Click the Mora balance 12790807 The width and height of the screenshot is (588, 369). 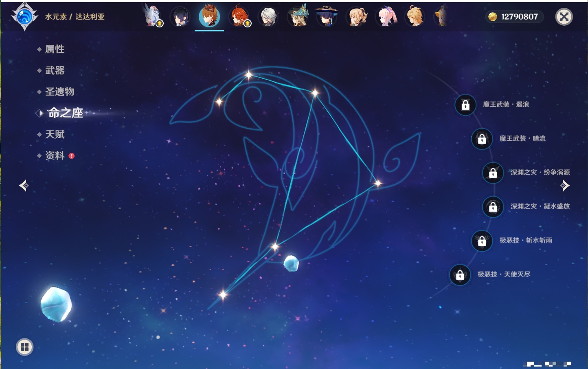515,17
